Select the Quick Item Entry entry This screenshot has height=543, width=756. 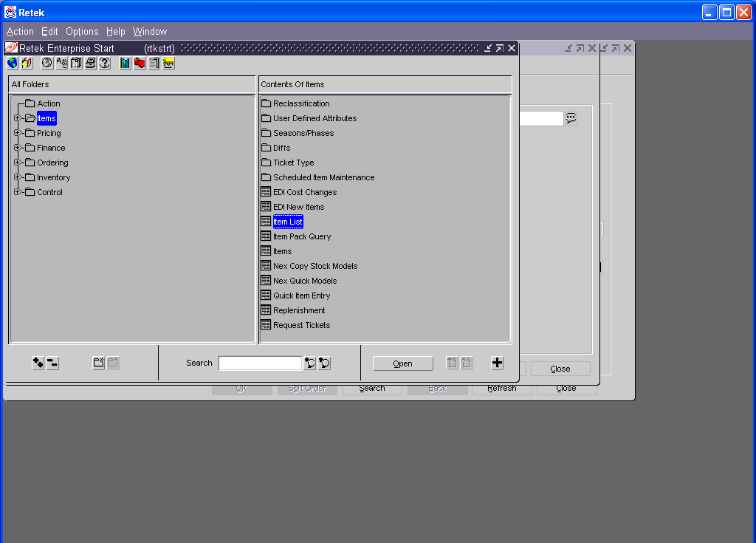tap(301, 296)
